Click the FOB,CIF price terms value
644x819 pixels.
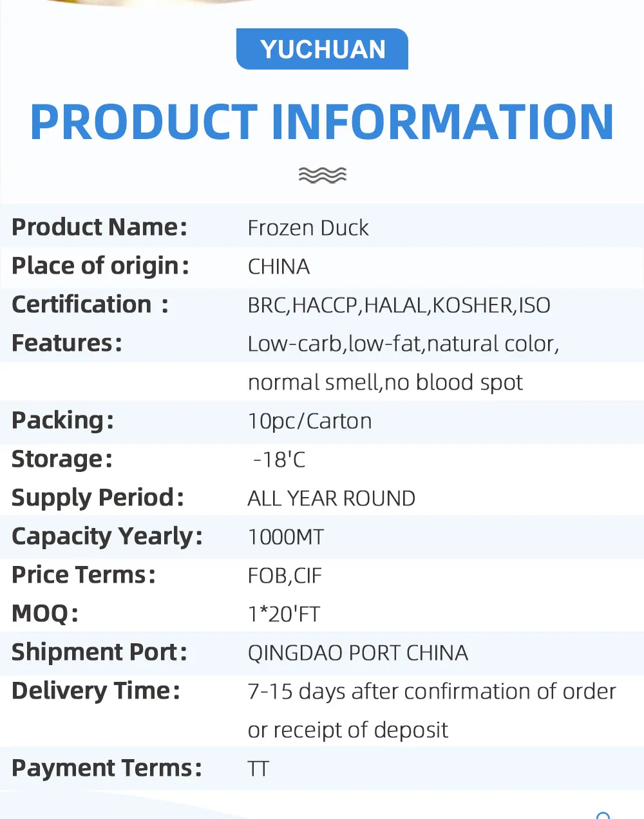285,576
